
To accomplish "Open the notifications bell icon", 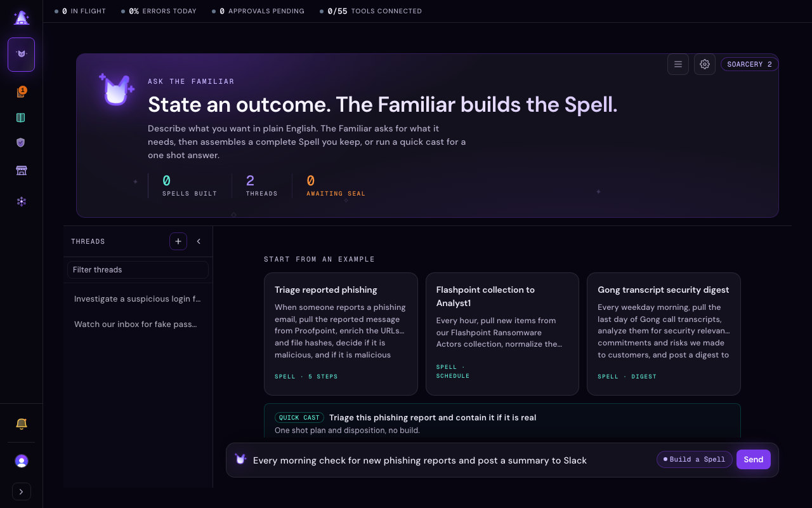I will tap(21, 424).
